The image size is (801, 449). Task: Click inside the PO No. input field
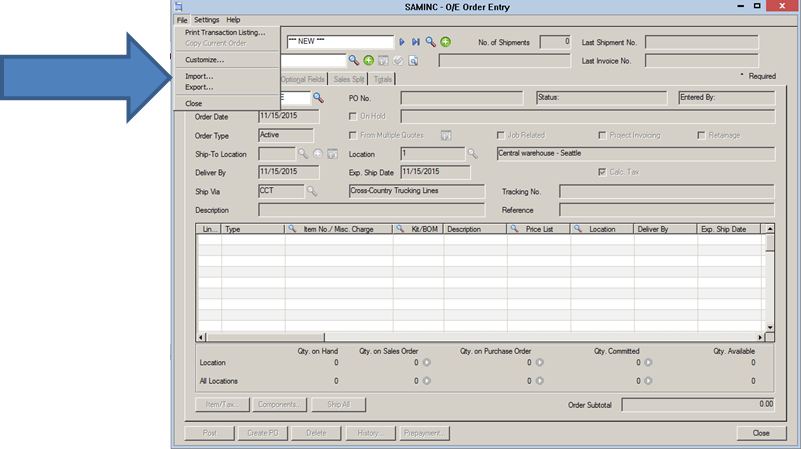tap(461, 98)
